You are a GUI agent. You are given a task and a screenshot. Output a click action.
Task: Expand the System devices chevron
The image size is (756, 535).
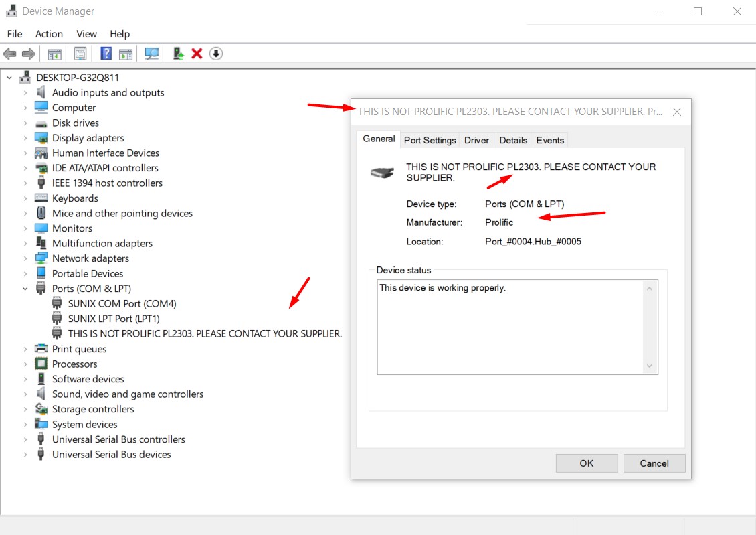pyautogui.click(x=25, y=424)
